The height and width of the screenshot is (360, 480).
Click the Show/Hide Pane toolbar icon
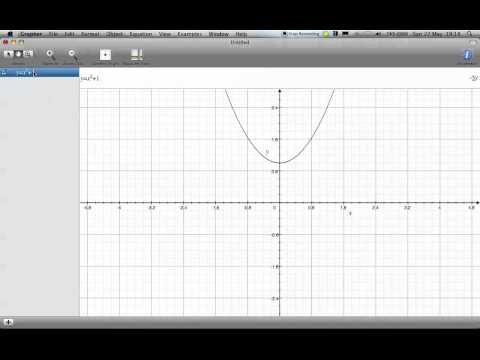click(x=136, y=54)
